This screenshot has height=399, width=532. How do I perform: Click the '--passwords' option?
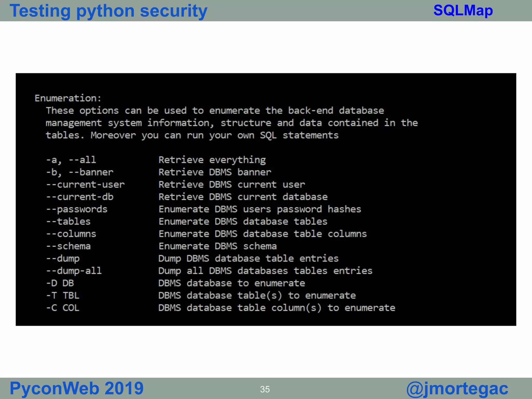coord(77,209)
